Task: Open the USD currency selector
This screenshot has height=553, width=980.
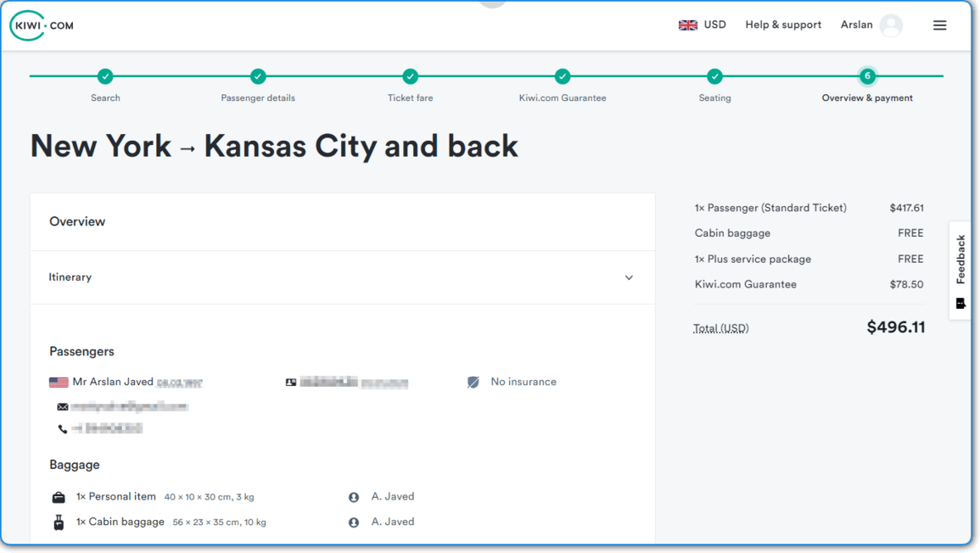Action: tap(714, 25)
